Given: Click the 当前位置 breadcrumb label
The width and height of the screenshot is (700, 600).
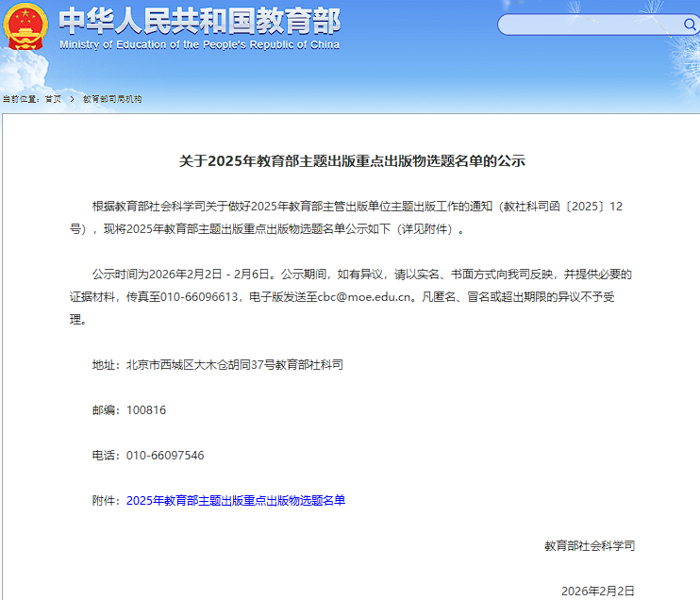Looking at the screenshot, I should [x=20, y=99].
